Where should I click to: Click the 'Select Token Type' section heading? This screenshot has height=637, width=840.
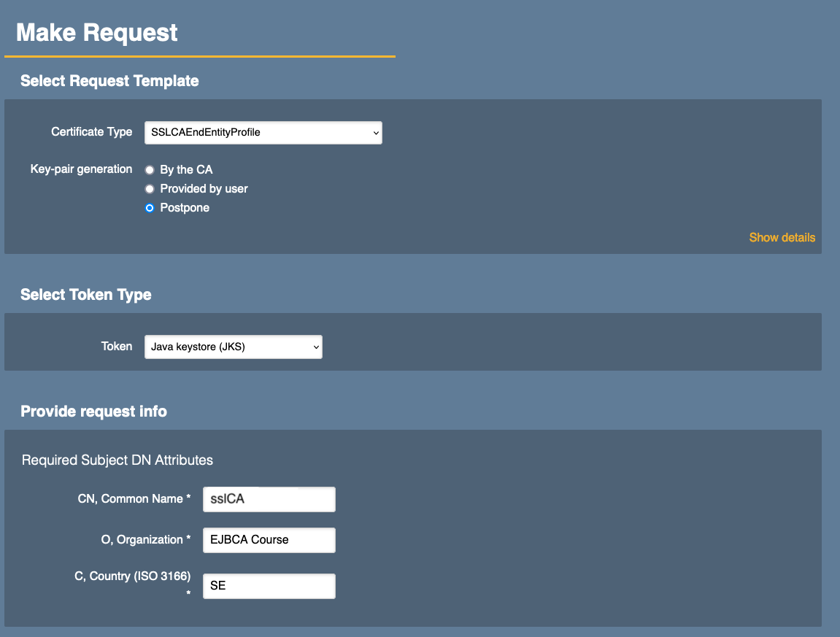(x=86, y=295)
